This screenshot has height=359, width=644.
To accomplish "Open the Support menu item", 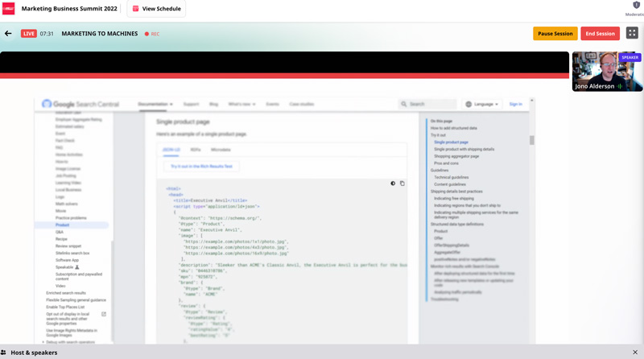I will coord(191,105).
